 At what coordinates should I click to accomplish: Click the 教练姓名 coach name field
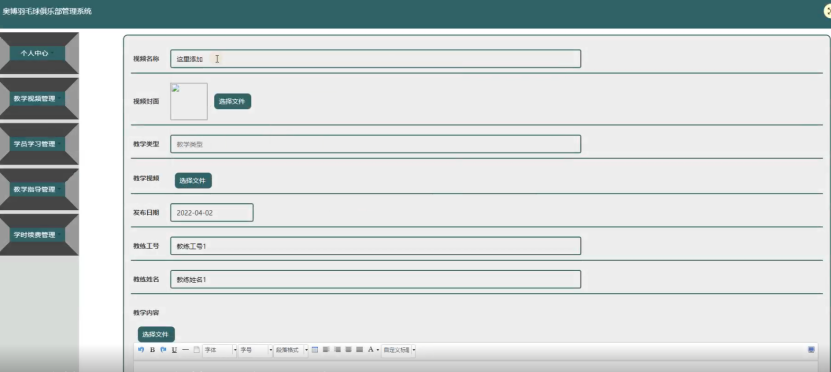[375, 279]
